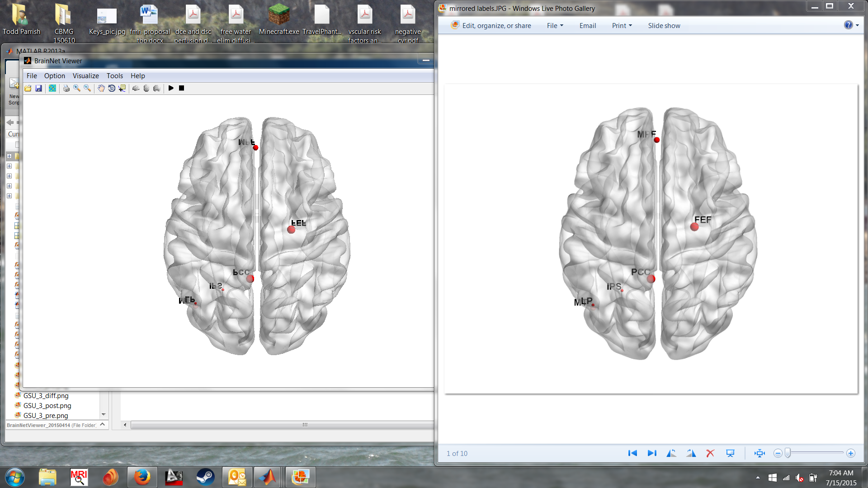Open the Option menu
Screen dimensions: 868x488
point(54,76)
